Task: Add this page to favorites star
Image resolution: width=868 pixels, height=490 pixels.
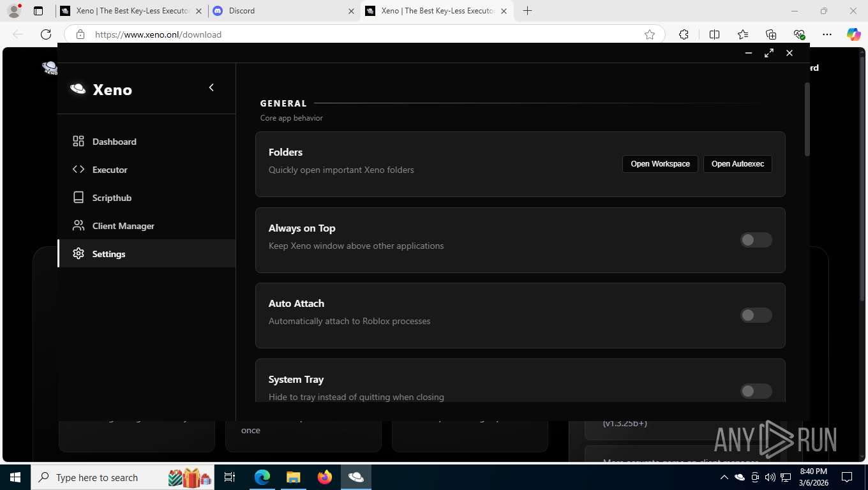Action: [650, 34]
